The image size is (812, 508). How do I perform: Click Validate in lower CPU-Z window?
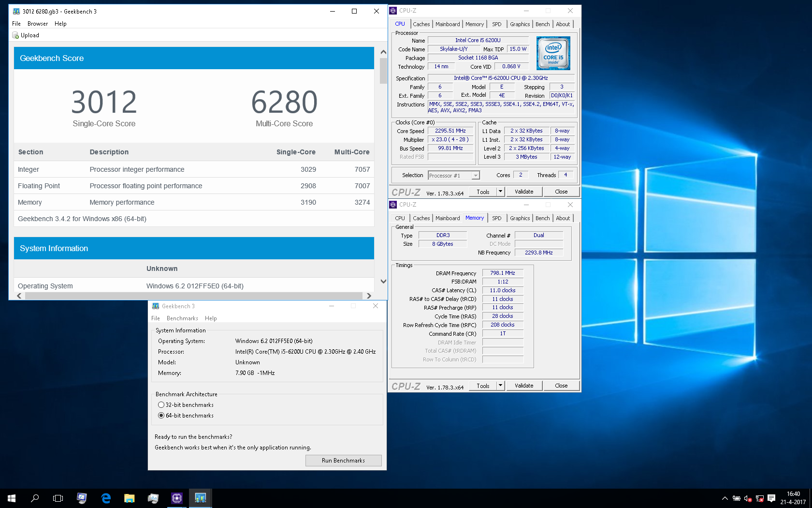tap(524, 386)
